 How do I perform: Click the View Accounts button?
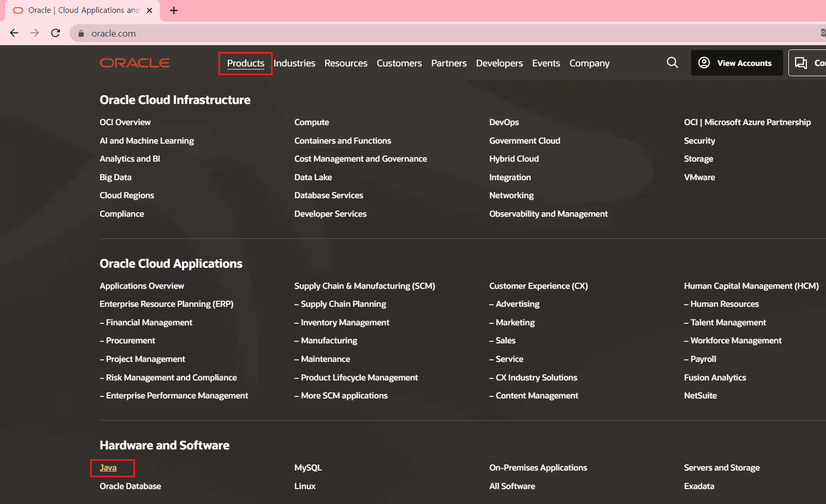click(737, 63)
